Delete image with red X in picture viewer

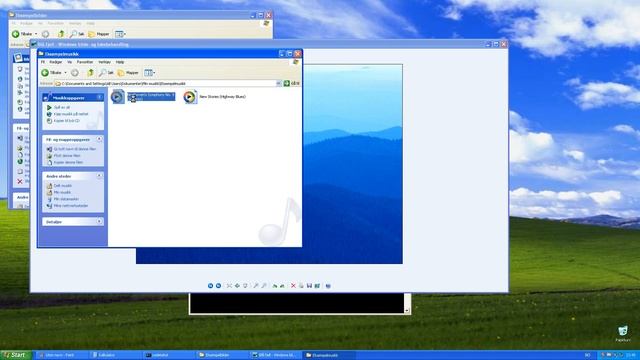click(293, 286)
